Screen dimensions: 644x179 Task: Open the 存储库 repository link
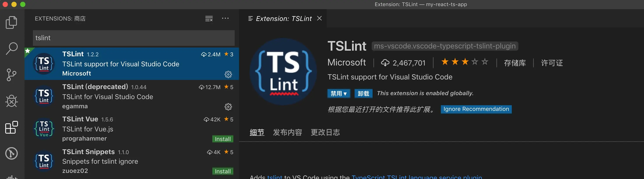click(515, 63)
